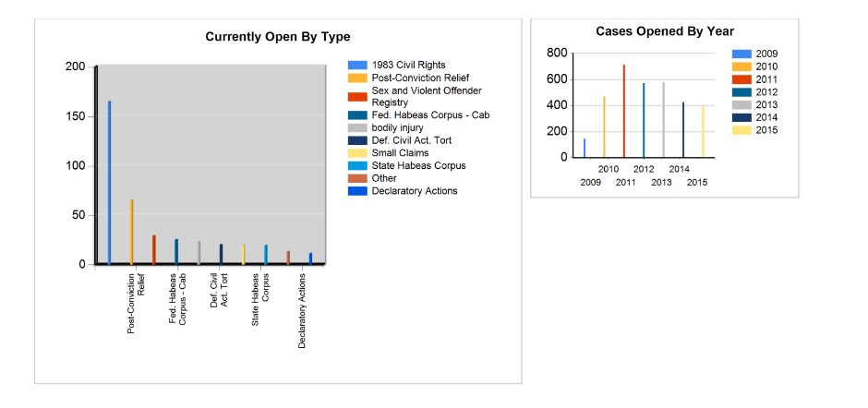
Task: Click the 2015 legend color swatch
Action: tap(741, 130)
